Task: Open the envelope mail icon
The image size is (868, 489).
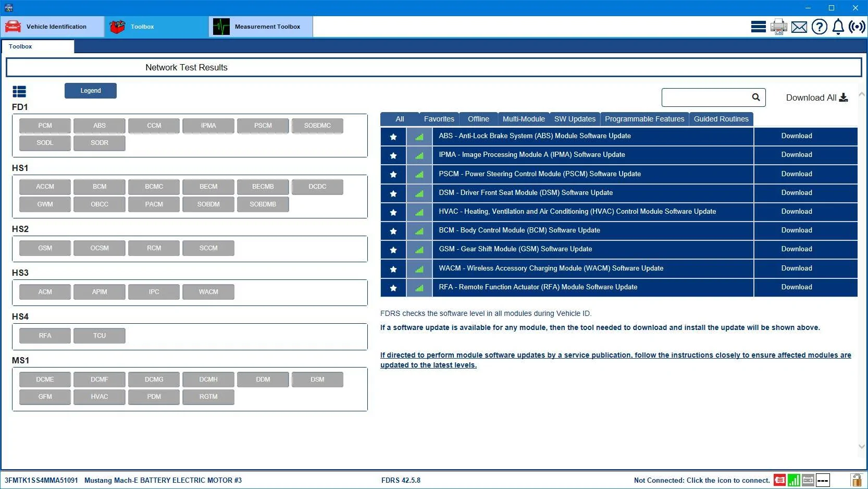Action: (x=799, y=27)
